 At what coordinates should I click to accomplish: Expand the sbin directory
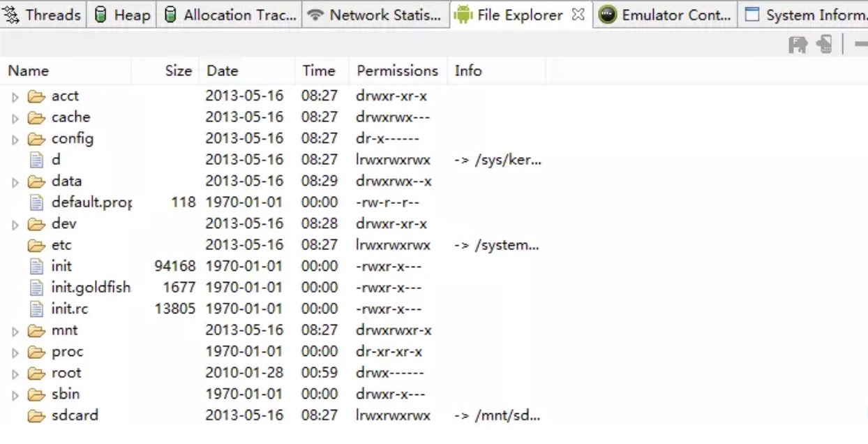[x=15, y=395]
